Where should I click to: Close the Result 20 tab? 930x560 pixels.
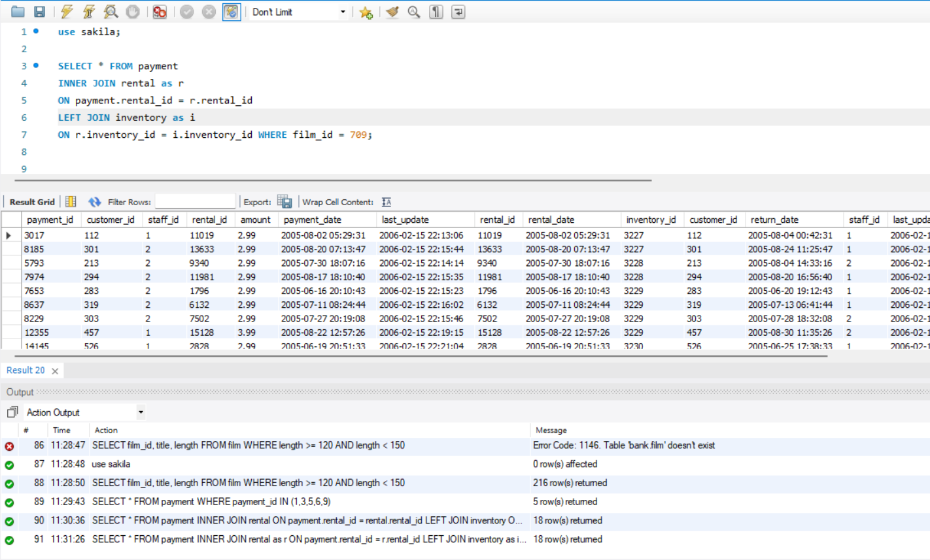tap(55, 371)
